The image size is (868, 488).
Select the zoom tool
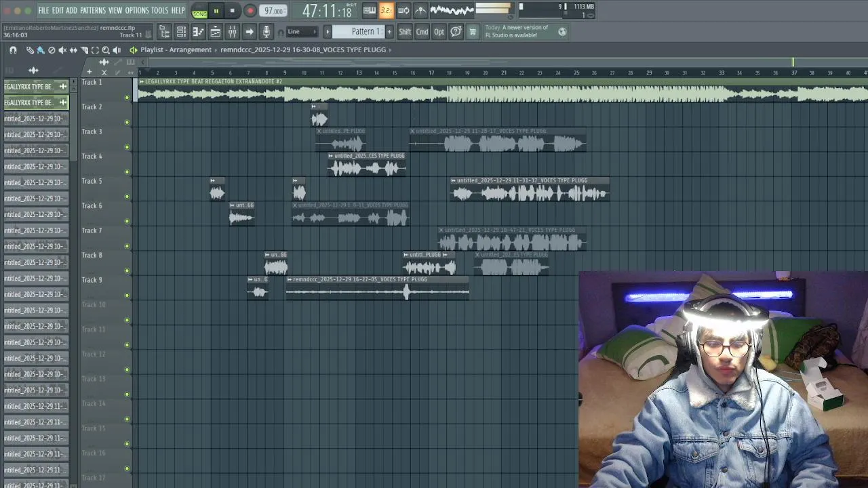coord(106,50)
